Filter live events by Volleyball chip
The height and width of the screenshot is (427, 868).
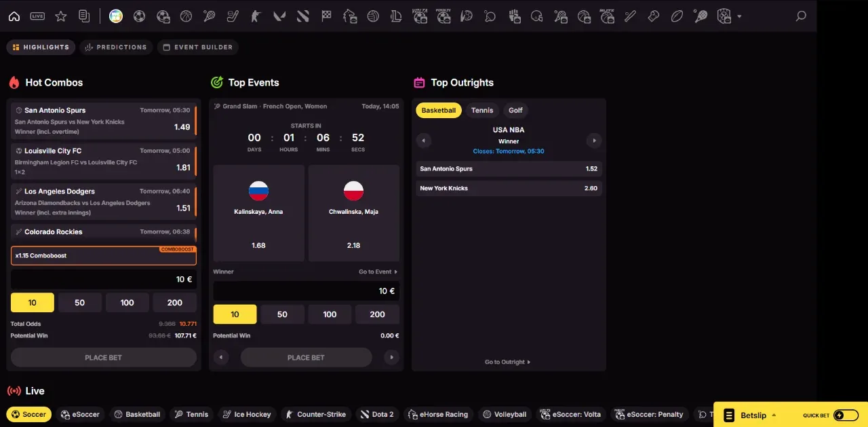pyautogui.click(x=505, y=414)
